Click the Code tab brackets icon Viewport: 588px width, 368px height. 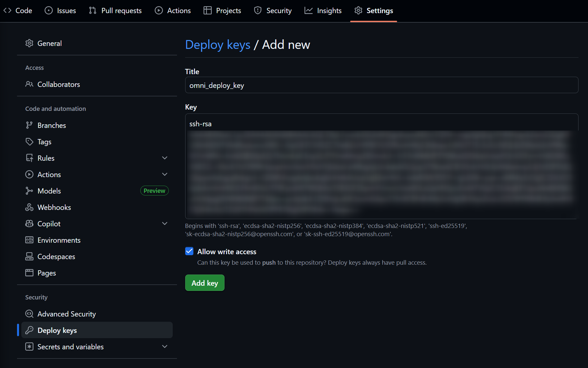click(8, 10)
